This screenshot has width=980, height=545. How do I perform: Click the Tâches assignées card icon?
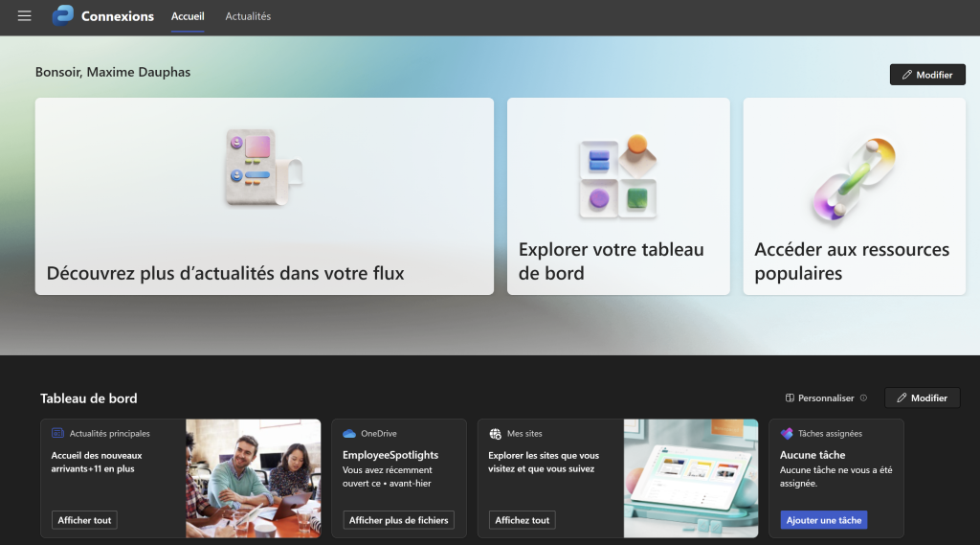pyautogui.click(x=787, y=434)
